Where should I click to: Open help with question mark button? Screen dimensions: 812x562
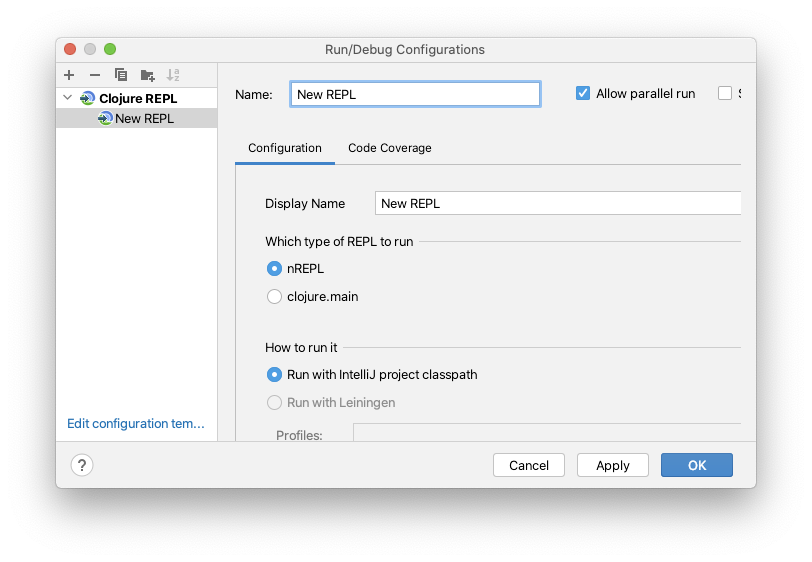tap(82, 465)
